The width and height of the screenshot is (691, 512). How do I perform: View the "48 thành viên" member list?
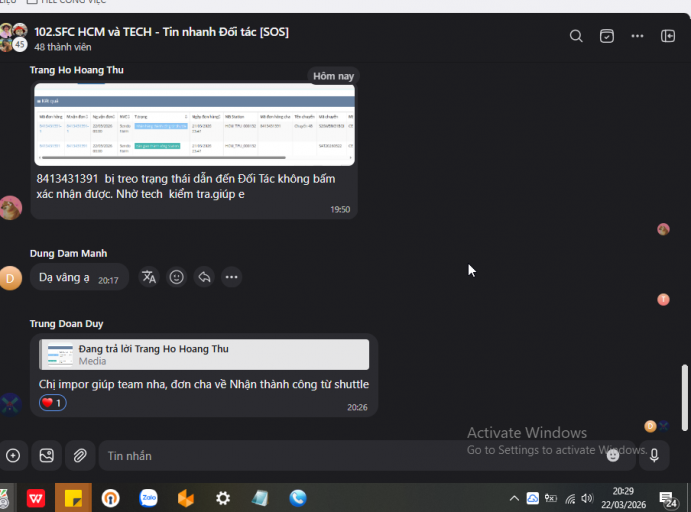click(63, 47)
